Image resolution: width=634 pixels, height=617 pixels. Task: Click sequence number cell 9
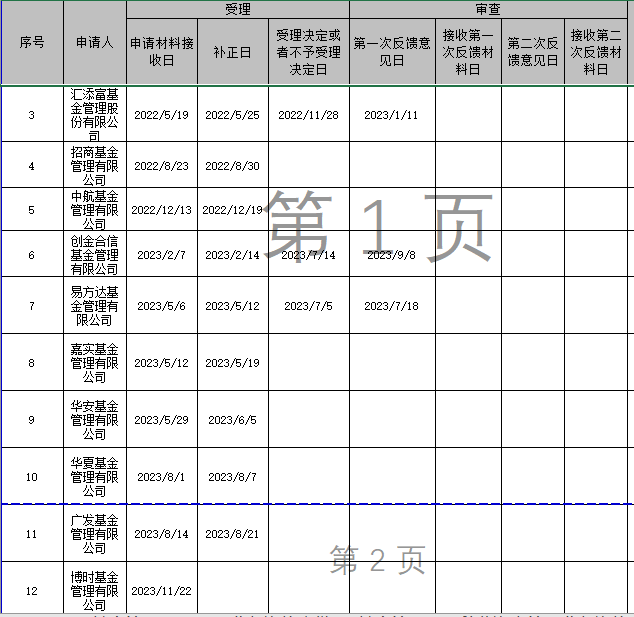pyautogui.click(x=32, y=420)
